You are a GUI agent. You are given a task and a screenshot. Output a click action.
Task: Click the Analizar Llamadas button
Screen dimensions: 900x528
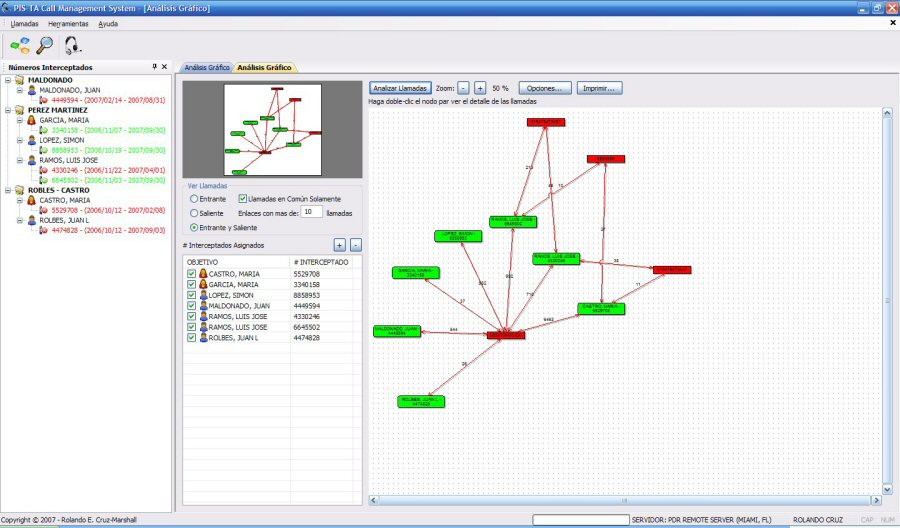pyautogui.click(x=401, y=88)
